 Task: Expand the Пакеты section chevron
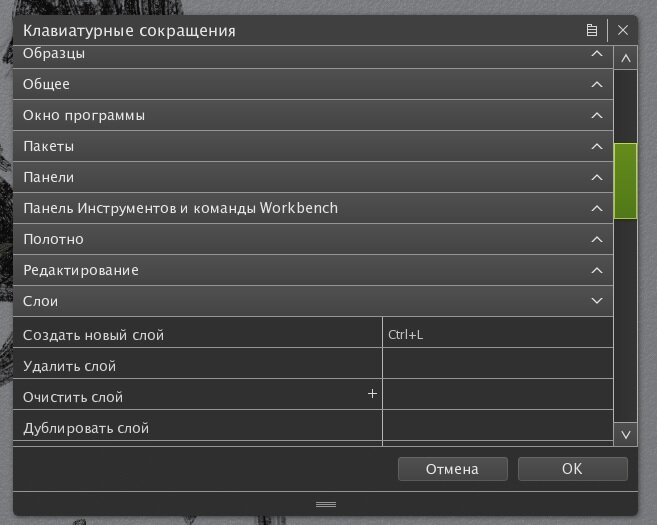click(x=597, y=147)
